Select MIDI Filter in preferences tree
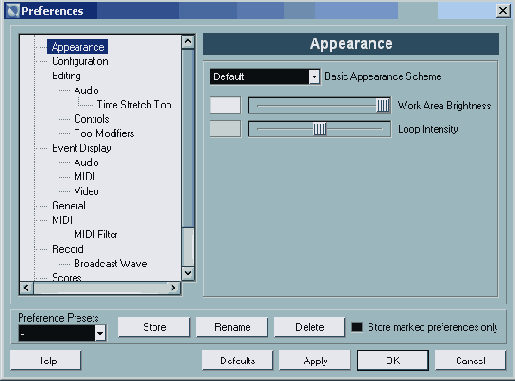Screen dimensions: 515x381 tap(96, 234)
